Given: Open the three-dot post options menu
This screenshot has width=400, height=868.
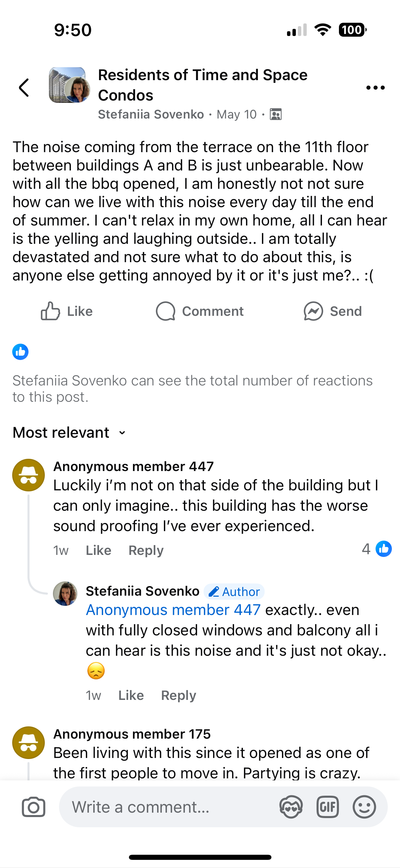Looking at the screenshot, I should (x=375, y=88).
